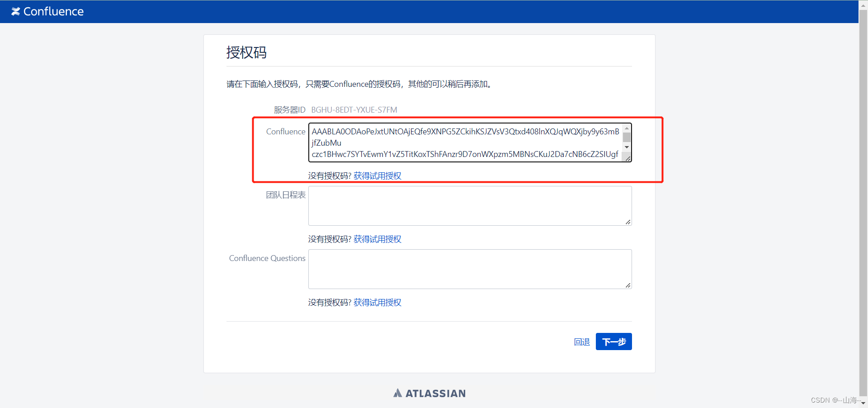The width and height of the screenshot is (868, 408).
Task: Click scroll-up arrow in Confluence license textarea
Action: coord(627,128)
